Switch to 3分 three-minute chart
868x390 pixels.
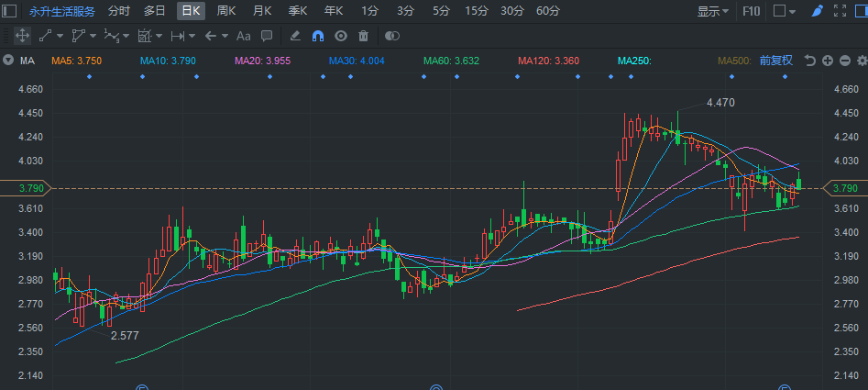[405, 10]
